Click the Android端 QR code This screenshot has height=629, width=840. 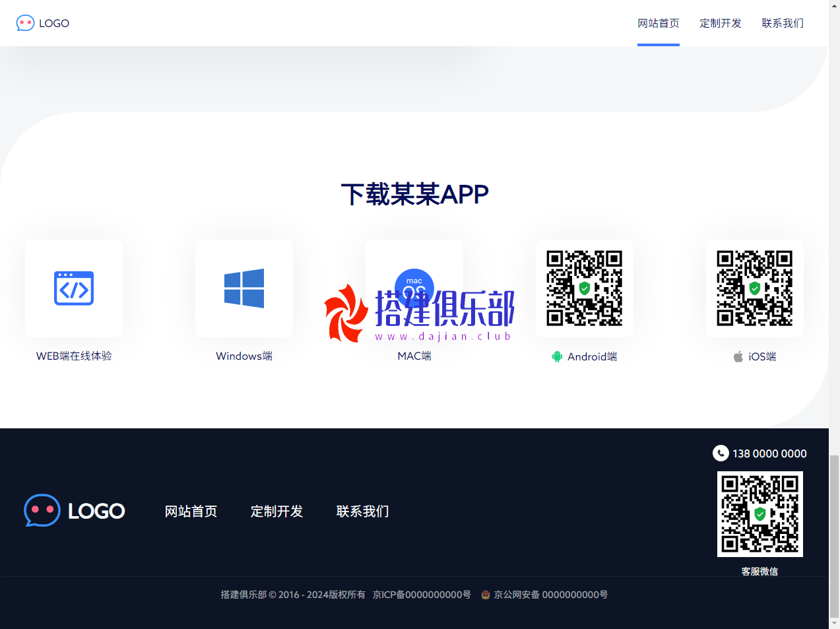(585, 288)
